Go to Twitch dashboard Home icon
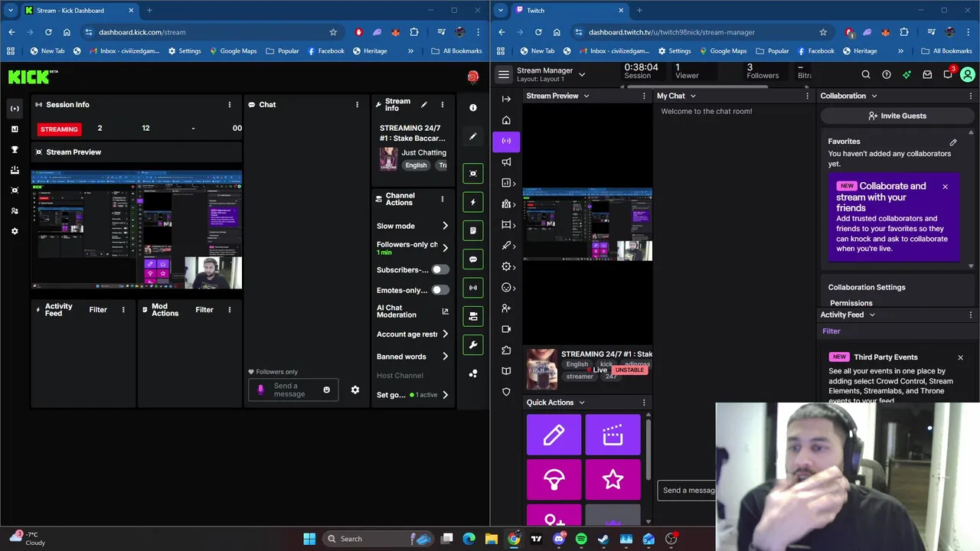This screenshot has height=551, width=980. pyautogui.click(x=506, y=120)
